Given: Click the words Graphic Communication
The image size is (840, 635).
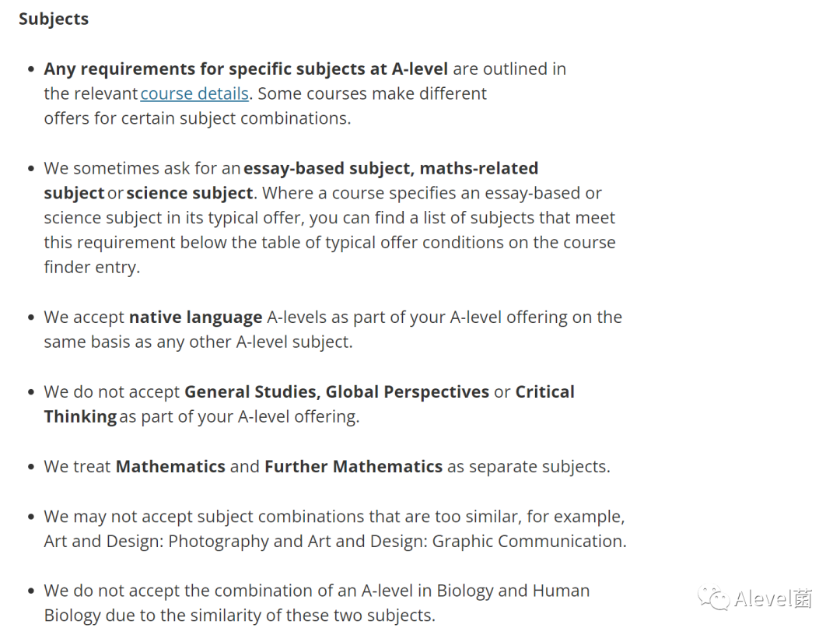Looking at the screenshot, I should point(528,541).
